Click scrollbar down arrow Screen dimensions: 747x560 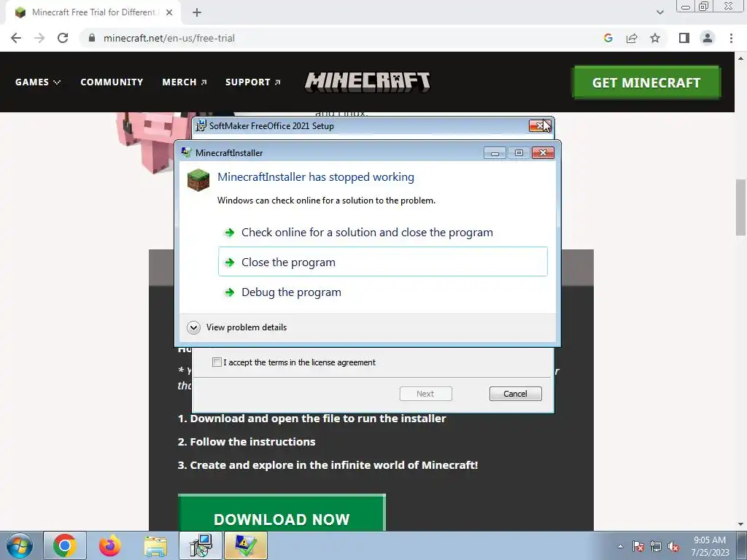point(740,524)
